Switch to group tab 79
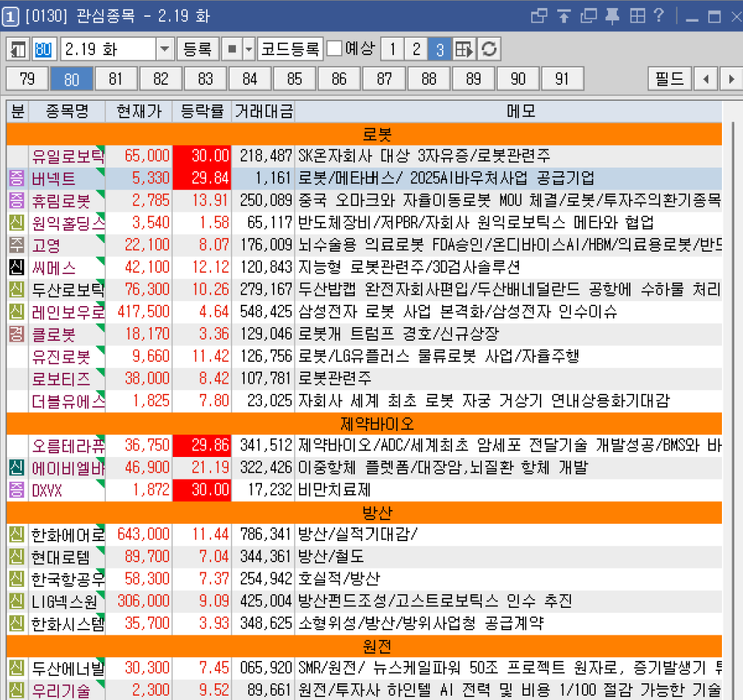Image resolution: width=743 pixels, height=700 pixels. (x=27, y=78)
